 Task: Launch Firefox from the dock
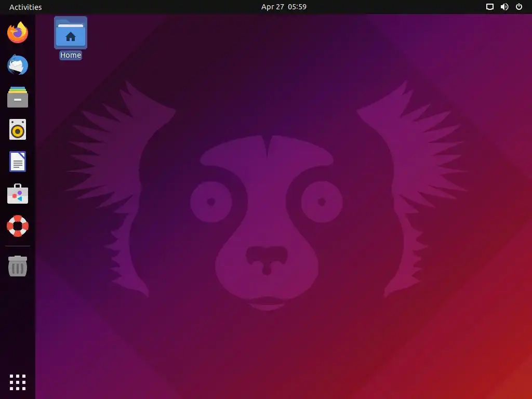click(x=18, y=33)
